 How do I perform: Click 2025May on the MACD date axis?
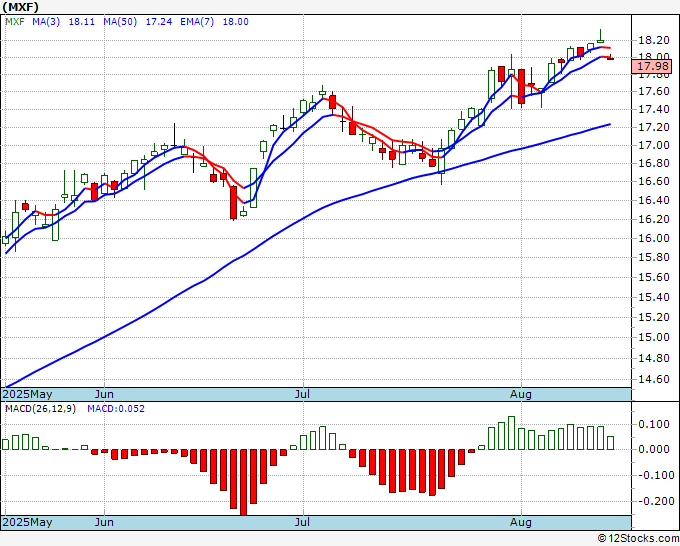[x=28, y=522]
